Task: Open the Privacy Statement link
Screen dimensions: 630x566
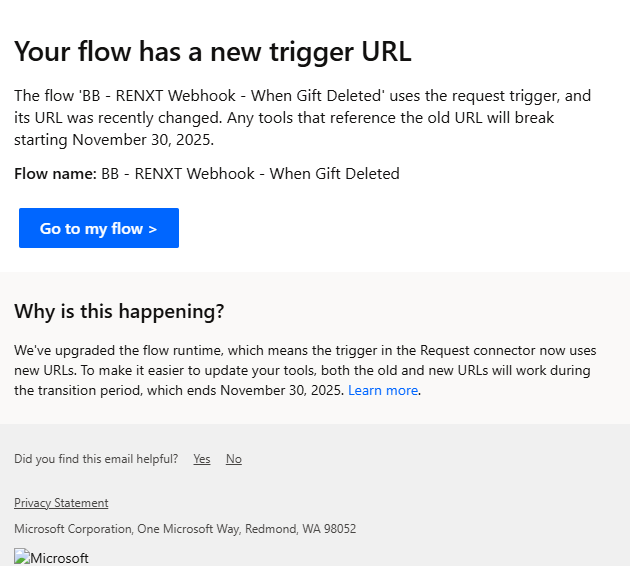Action: pos(61,503)
